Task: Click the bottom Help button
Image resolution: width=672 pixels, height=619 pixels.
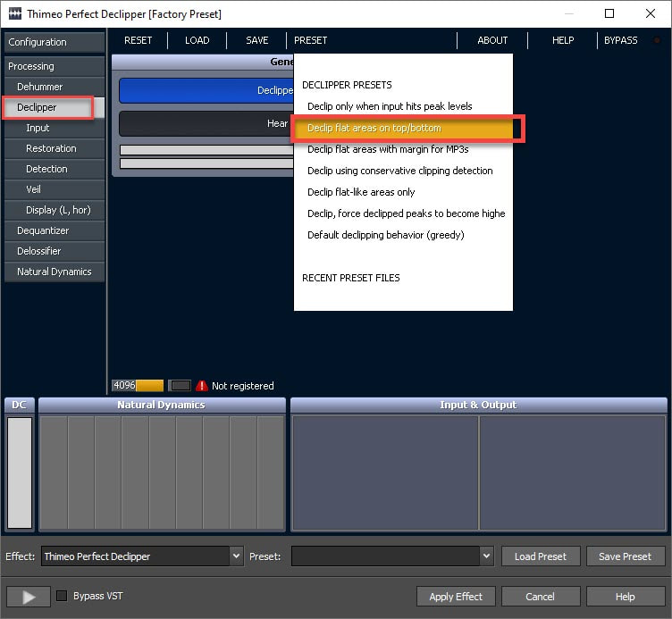Action: coord(626,597)
